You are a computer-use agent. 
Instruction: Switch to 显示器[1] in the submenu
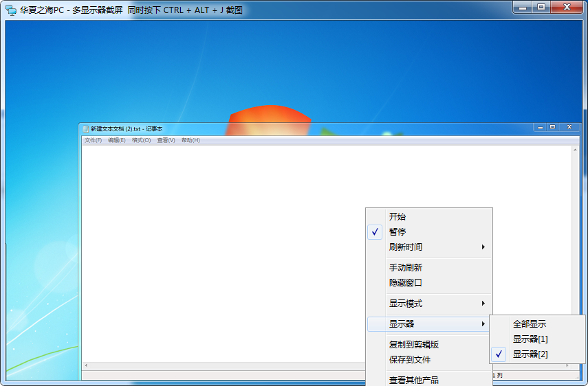(530, 339)
